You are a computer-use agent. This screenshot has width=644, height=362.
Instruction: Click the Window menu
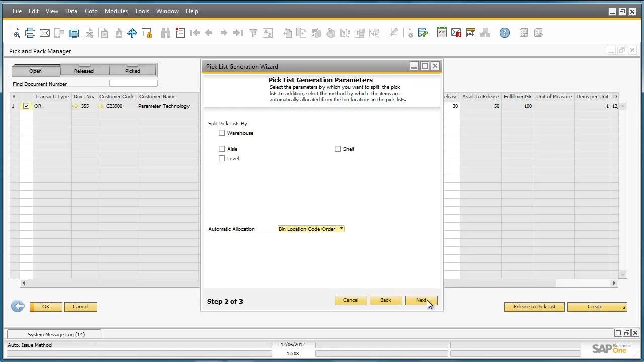pos(167,11)
